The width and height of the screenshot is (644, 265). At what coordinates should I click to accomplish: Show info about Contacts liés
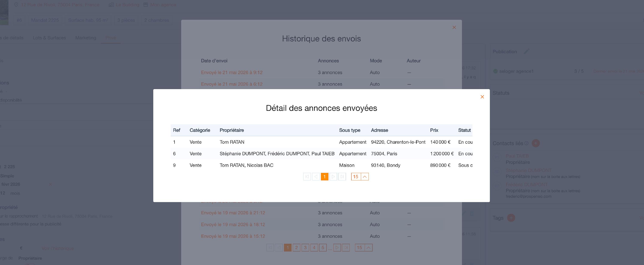click(x=526, y=143)
